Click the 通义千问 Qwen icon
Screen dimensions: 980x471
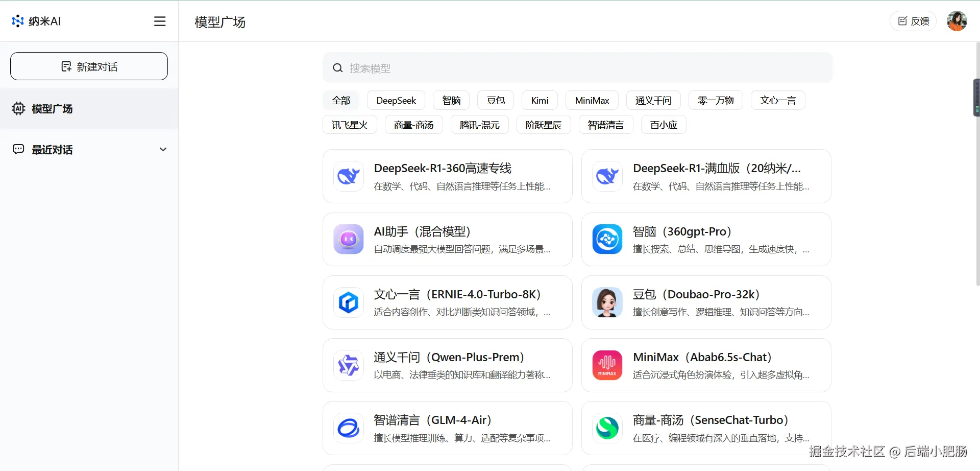click(x=349, y=365)
